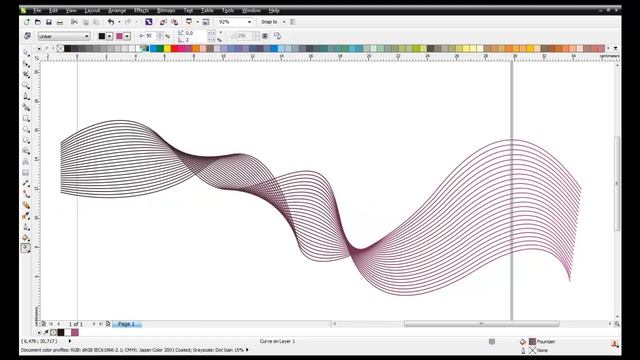Screen dimensions: 640x360
Task: Open the Application launcher dropdown arrow
Action: pos(197,22)
